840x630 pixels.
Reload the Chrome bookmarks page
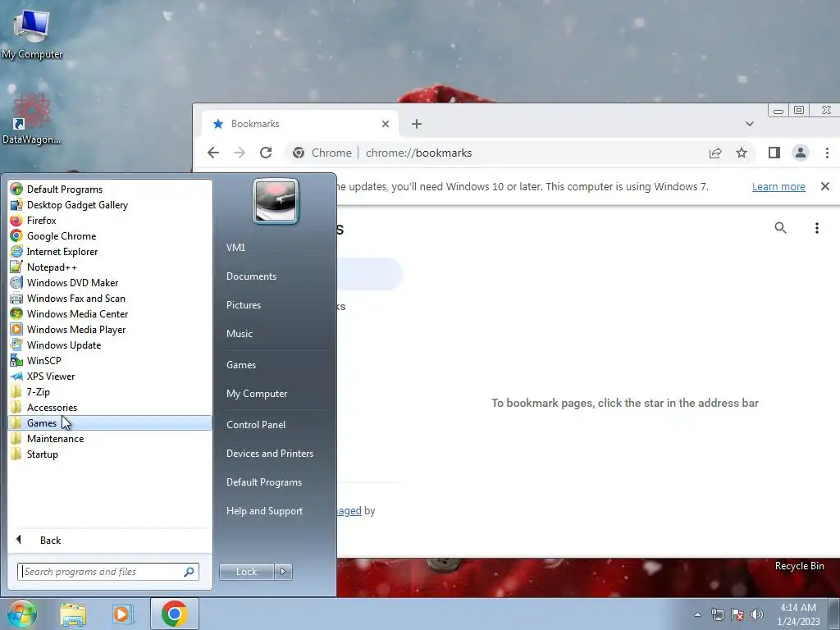coord(266,153)
